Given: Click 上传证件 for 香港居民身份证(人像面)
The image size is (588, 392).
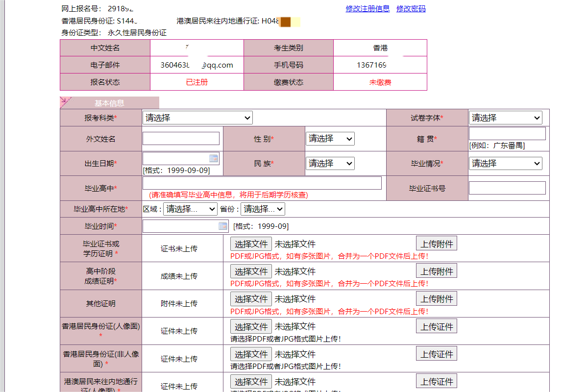Looking at the screenshot, I should [437, 326].
